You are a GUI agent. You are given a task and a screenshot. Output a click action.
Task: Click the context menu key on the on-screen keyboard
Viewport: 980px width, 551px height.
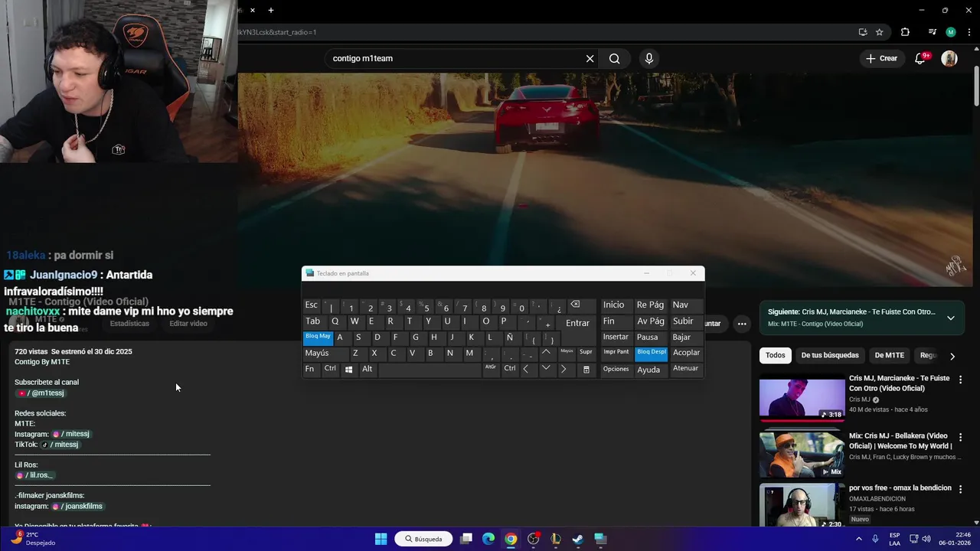(586, 369)
